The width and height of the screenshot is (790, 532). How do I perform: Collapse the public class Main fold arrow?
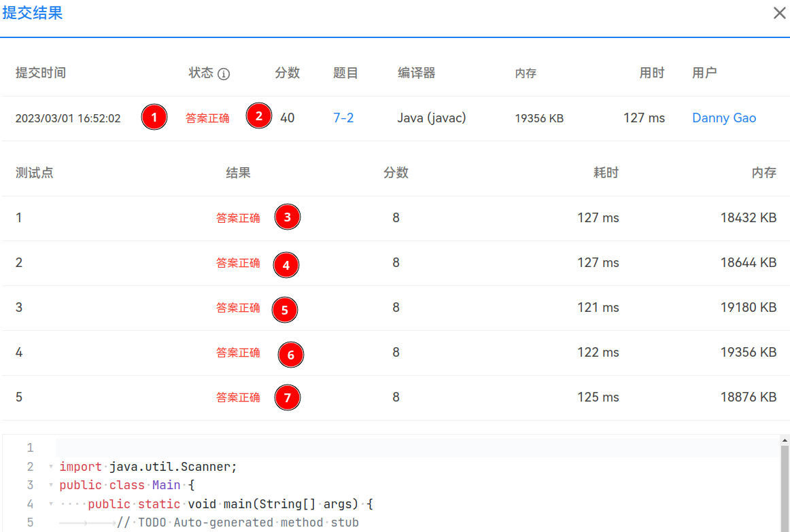pyautogui.click(x=51, y=486)
